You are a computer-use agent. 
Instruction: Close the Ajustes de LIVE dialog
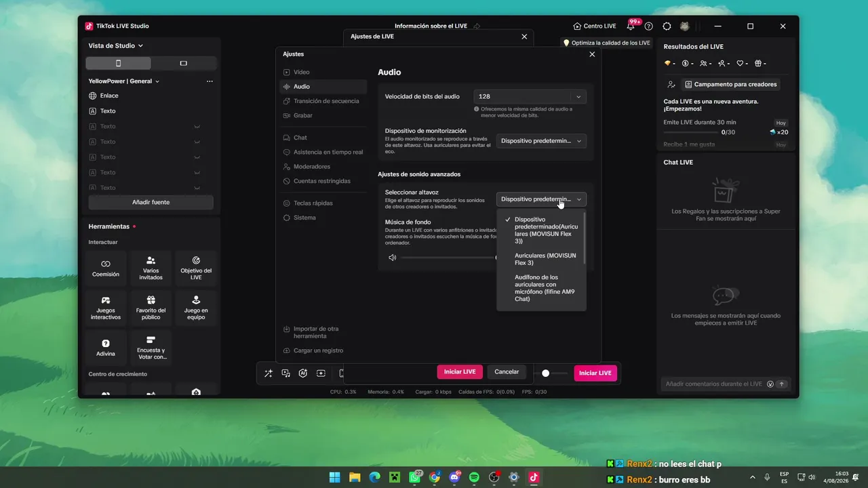pos(524,37)
